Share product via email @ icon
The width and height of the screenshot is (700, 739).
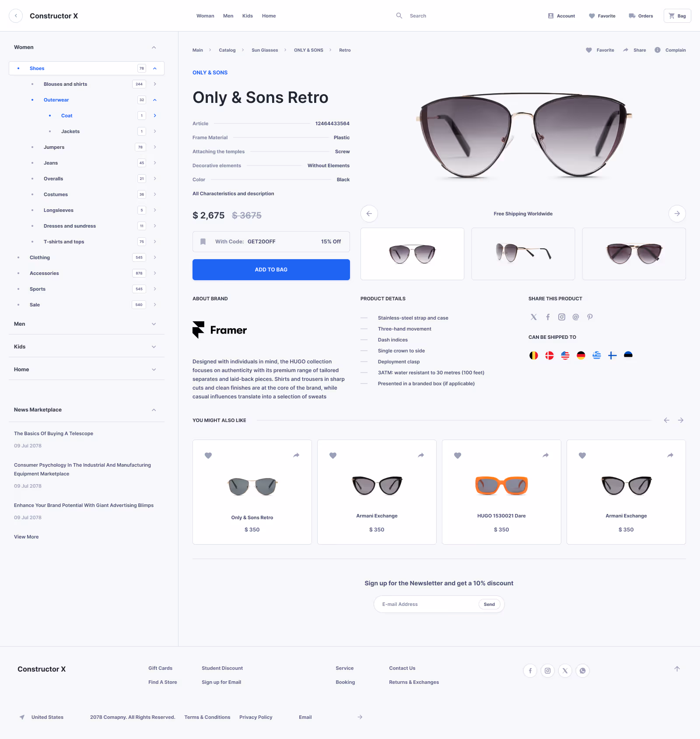(576, 317)
